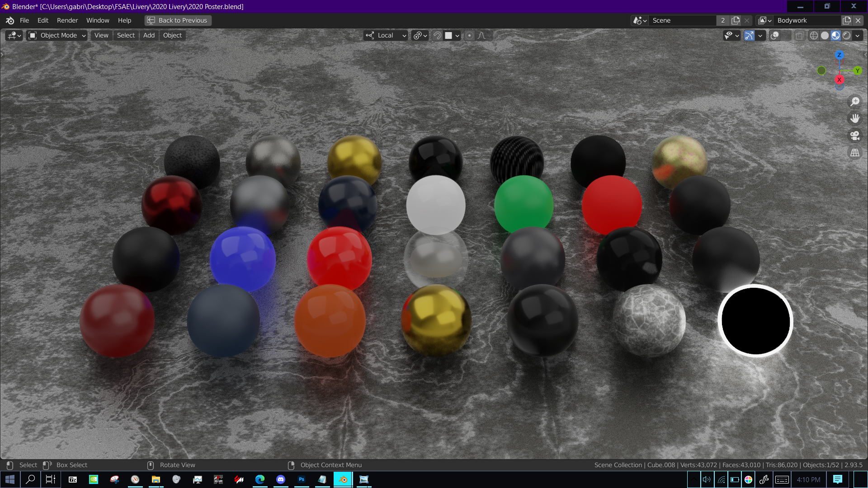Add a new view layer next to Bodywork

point(847,20)
